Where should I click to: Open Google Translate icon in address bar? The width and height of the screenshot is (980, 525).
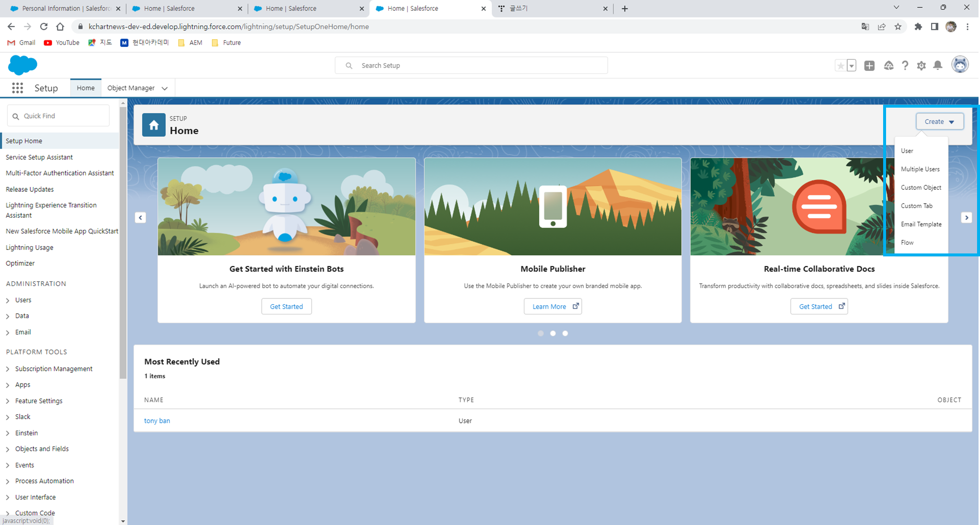click(865, 26)
